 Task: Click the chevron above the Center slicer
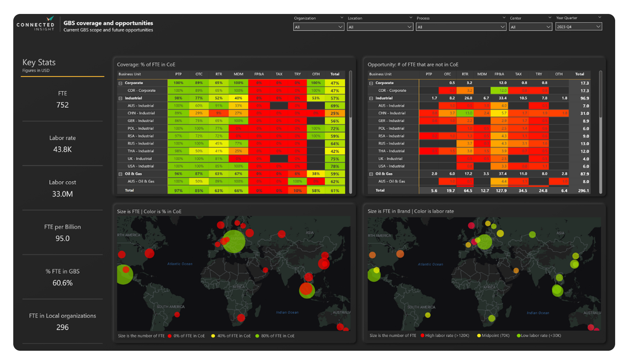(550, 17)
